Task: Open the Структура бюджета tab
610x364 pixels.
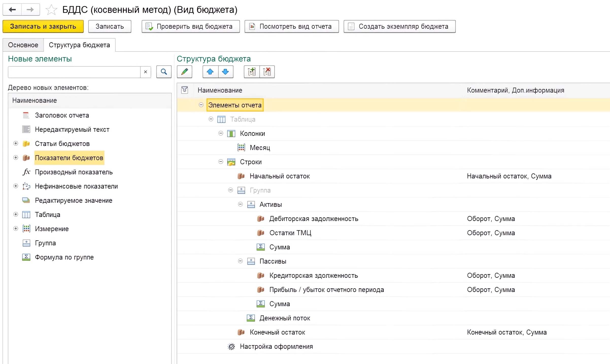Action: click(79, 45)
